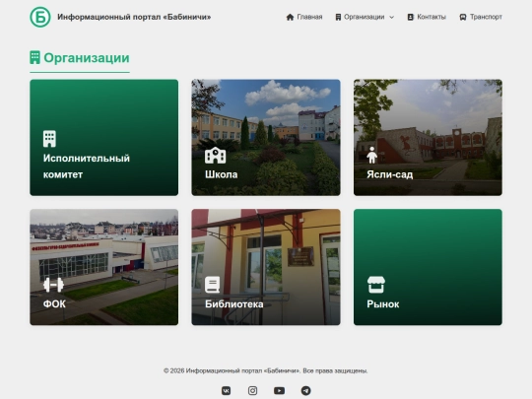Open the Ясли-сад card label
Image resolution: width=532 pixels, height=399 pixels.
[390, 174]
